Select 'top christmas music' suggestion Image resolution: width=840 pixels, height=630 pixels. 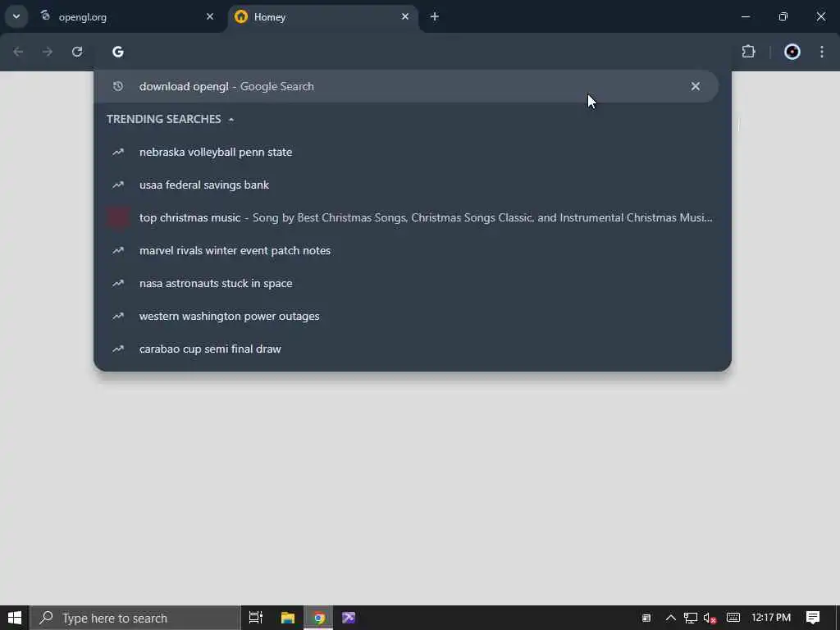click(x=412, y=217)
